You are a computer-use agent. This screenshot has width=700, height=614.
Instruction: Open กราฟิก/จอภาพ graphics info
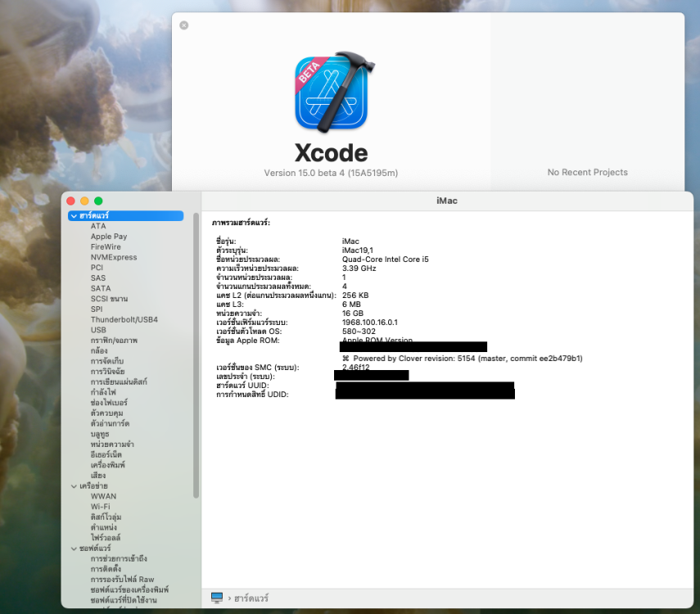coord(115,341)
